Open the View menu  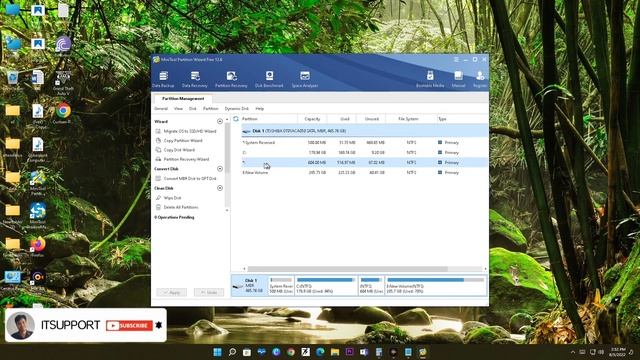coord(178,109)
